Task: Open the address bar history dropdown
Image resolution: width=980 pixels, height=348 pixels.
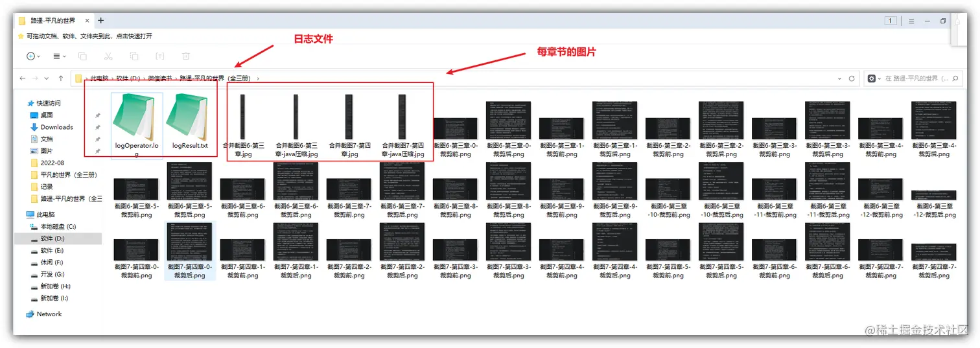Action: click(840, 78)
